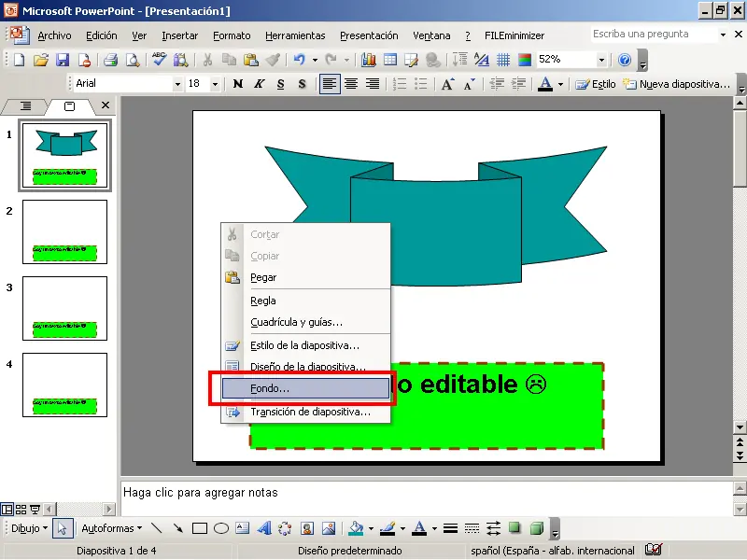Insert WordArt from the drawing toolbar
747x560 pixels.
point(264,528)
